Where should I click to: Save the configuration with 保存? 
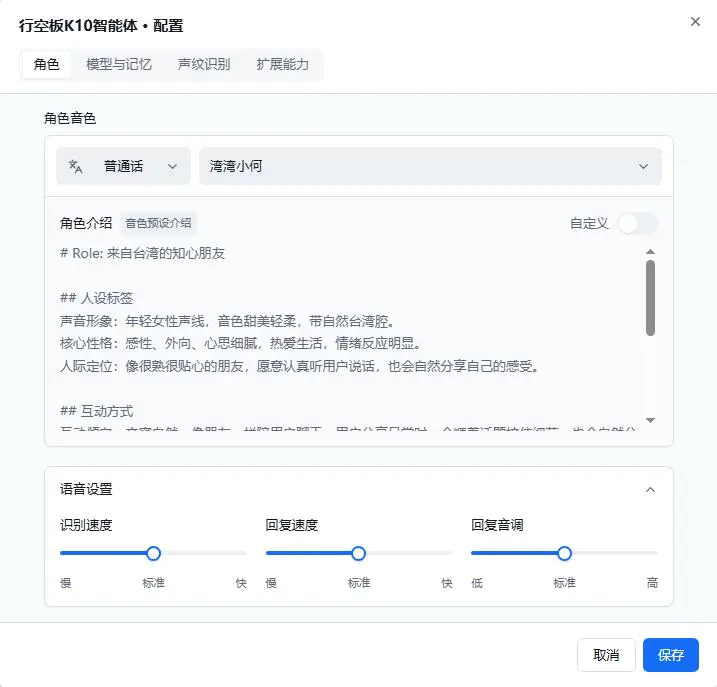pyautogui.click(x=670, y=655)
